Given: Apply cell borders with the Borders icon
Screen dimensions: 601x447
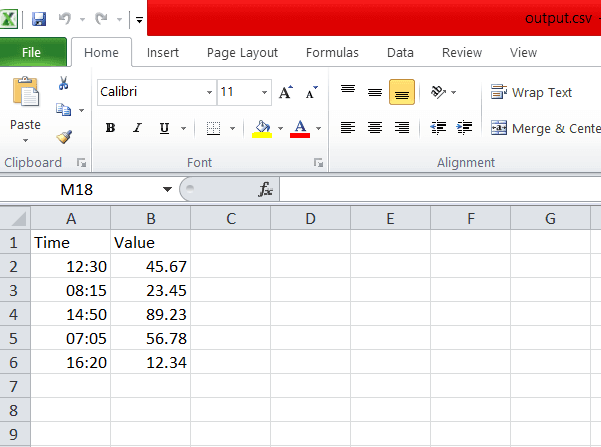Looking at the screenshot, I should click(213, 128).
